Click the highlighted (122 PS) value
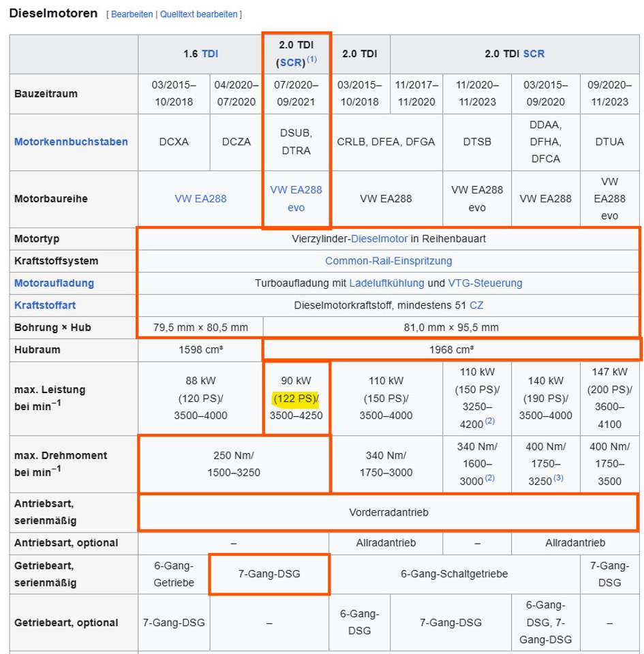Viewport: 644px width, 654px height. click(x=296, y=399)
